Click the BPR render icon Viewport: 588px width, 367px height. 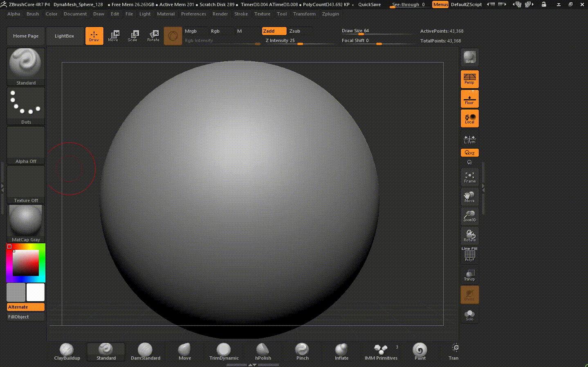tap(469, 58)
